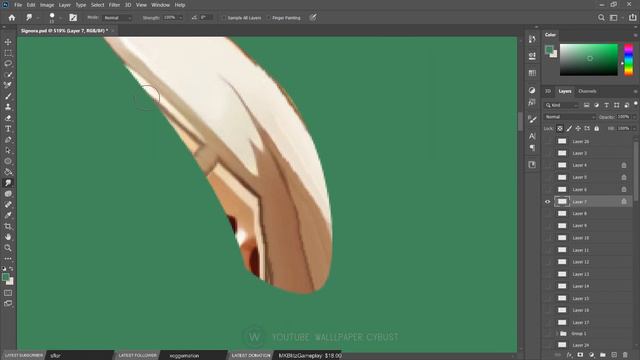The image size is (640, 360).
Task: Open the layer blend mode dropdown
Action: point(570,117)
